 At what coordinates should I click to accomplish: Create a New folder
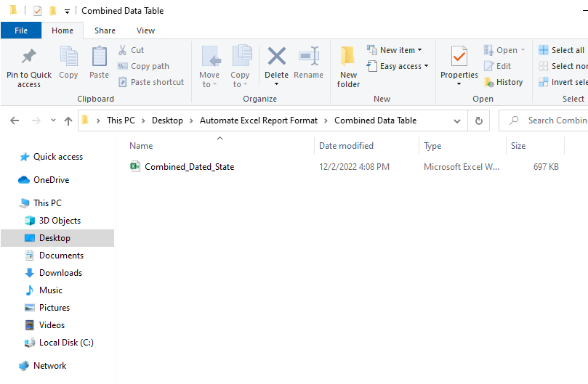[348, 67]
